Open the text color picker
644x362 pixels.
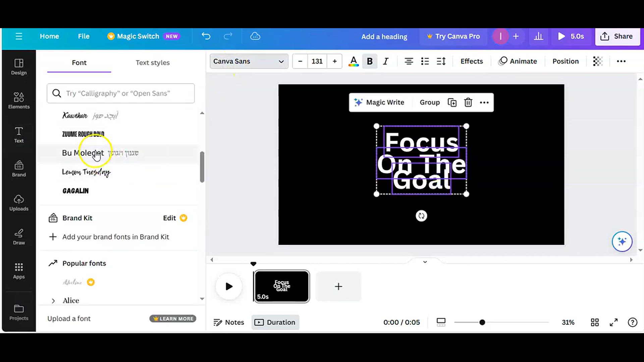[354, 61]
